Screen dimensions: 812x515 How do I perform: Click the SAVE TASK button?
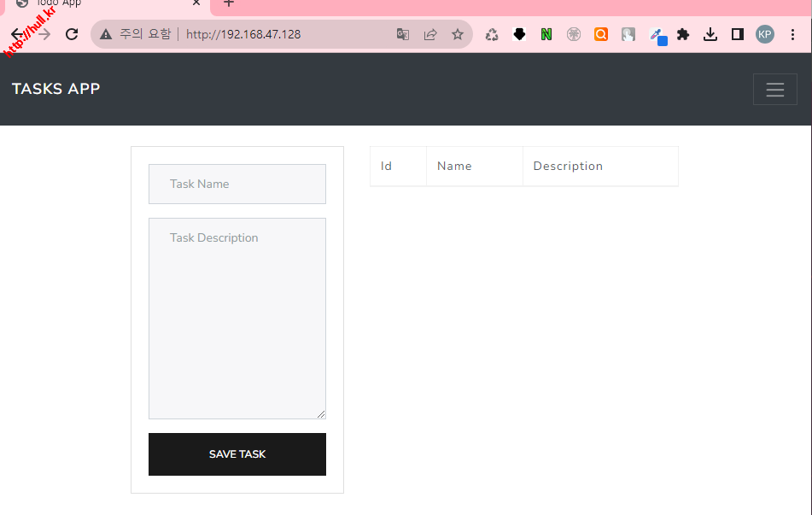coord(237,454)
